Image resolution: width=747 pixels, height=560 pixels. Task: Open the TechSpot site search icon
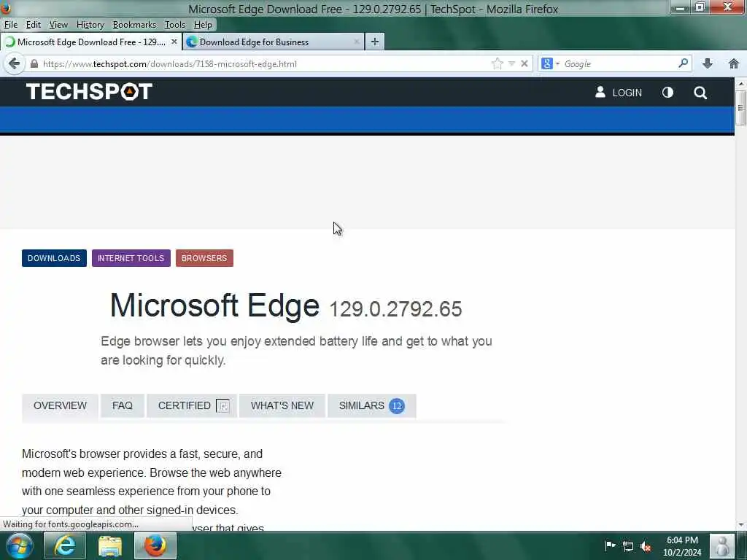(x=700, y=93)
